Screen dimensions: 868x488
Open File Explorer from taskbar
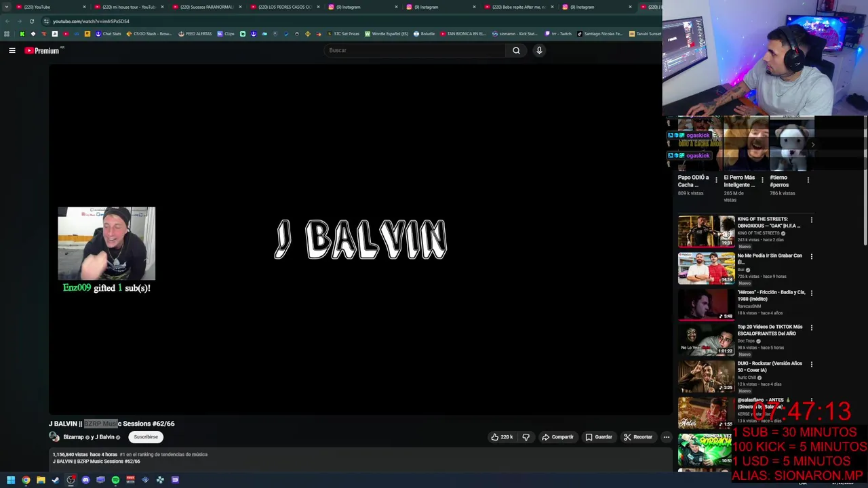[41, 480]
